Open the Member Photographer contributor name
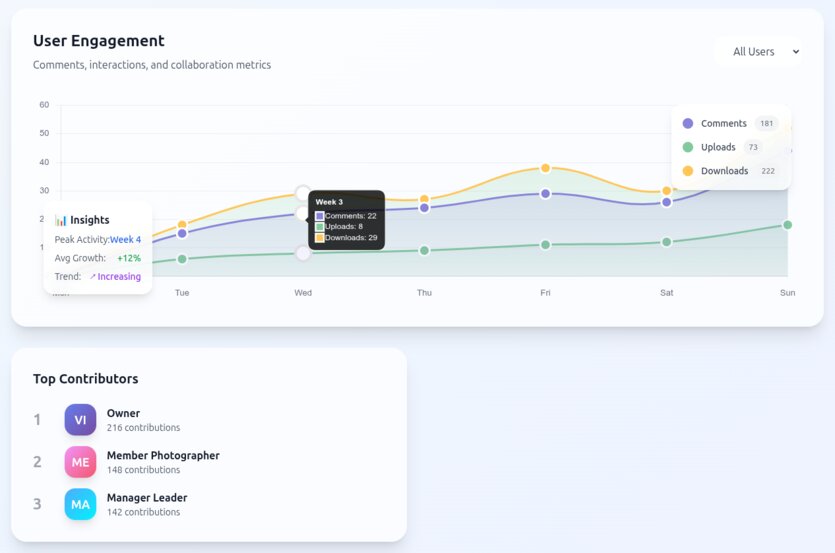The image size is (835, 553). point(163,456)
